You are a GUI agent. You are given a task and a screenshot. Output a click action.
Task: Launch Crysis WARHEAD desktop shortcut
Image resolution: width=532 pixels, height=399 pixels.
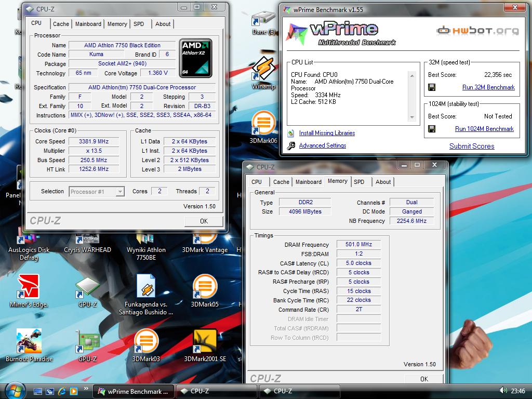click(87, 244)
